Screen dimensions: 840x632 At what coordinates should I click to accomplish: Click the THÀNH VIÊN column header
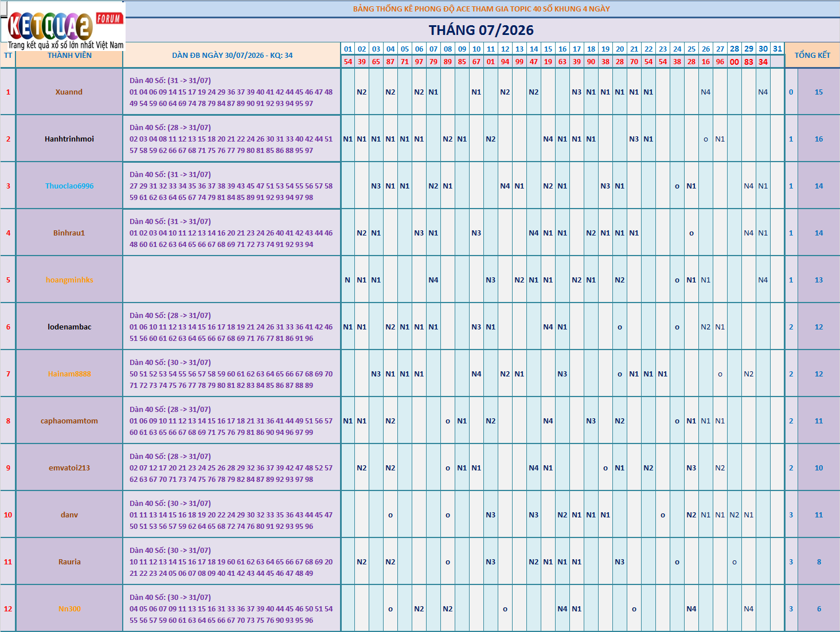[69, 56]
